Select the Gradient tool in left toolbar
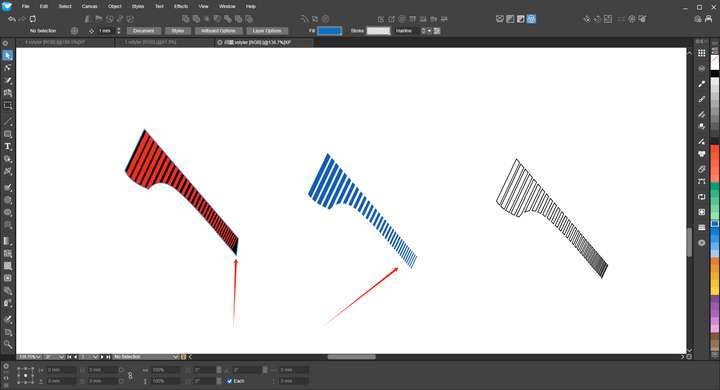 [x=8, y=241]
